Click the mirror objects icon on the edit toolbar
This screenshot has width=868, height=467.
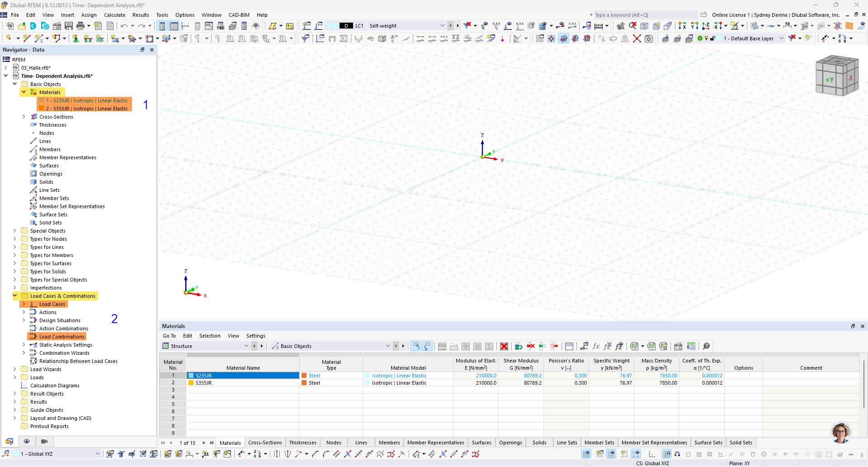click(x=625, y=38)
